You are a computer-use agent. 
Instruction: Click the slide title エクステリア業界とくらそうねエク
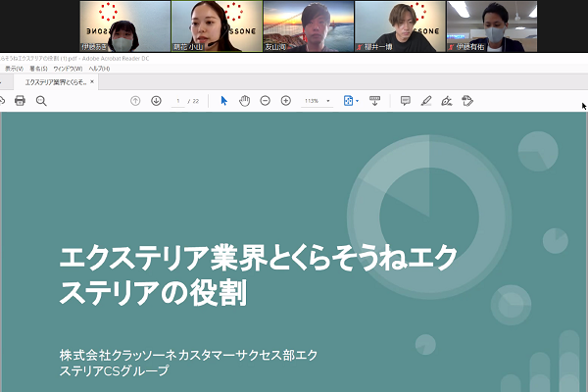point(259,258)
